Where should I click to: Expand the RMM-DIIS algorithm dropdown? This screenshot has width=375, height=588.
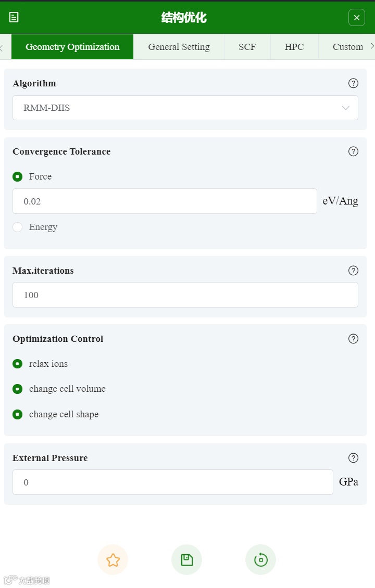point(185,108)
